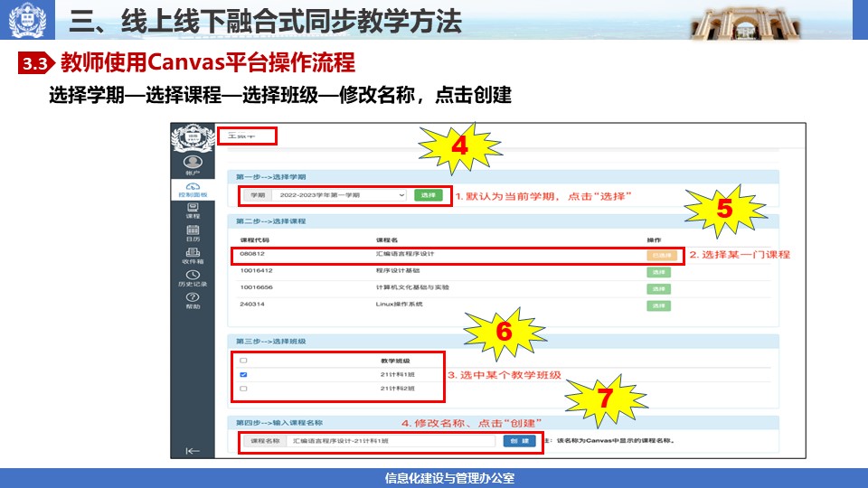Viewport: 868px width, 488px height.
Task: Click course name Linux操作系统
Action: [x=399, y=304]
